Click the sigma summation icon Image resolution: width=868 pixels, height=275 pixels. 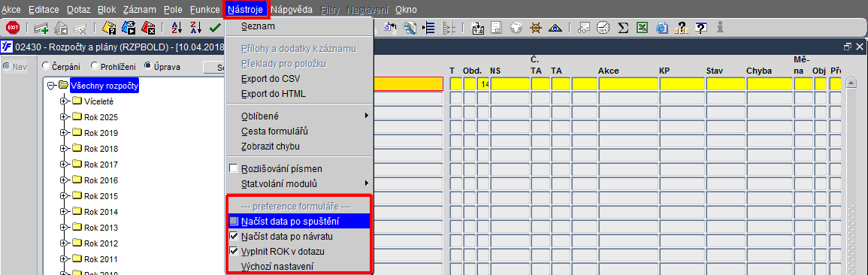click(623, 28)
